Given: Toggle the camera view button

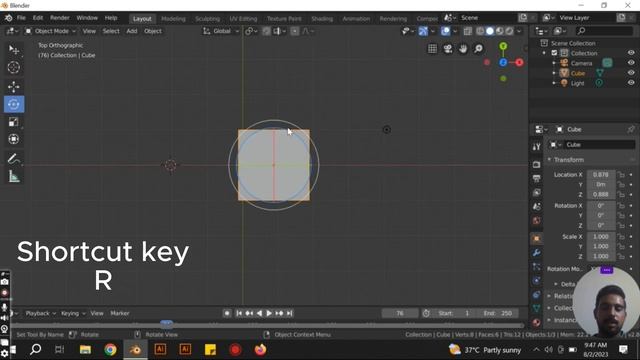Looking at the screenshot, I should 448,49.
